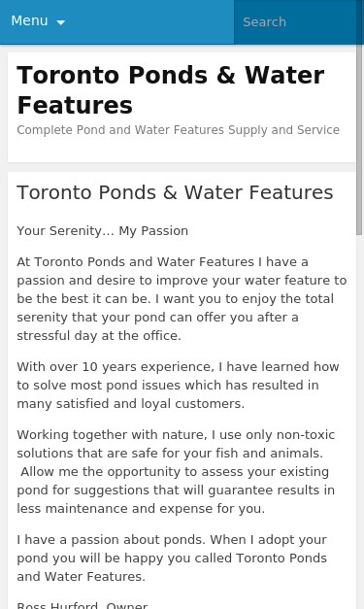This screenshot has width=364, height=609.
Task: Click the sentence "Allow me the opportunity"
Action: pyautogui.click(x=175, y=490)
